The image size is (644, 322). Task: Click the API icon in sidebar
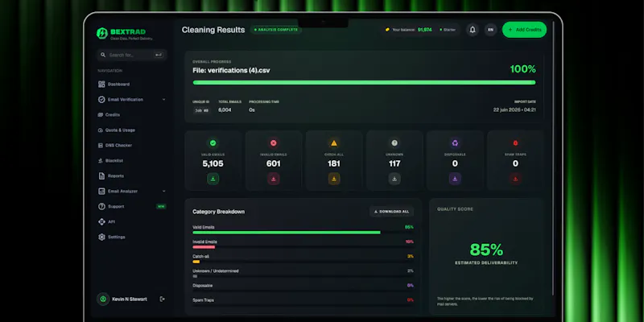[x=101, y=222]
